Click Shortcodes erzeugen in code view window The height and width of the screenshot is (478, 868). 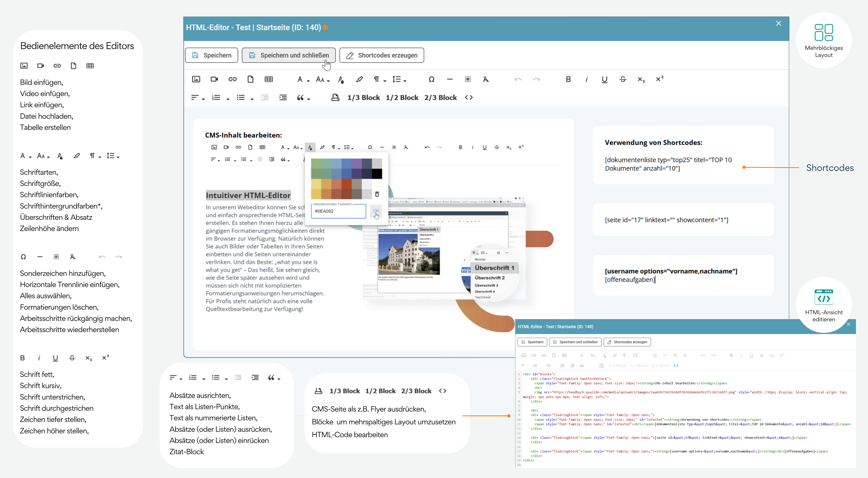tap(627, 342)
